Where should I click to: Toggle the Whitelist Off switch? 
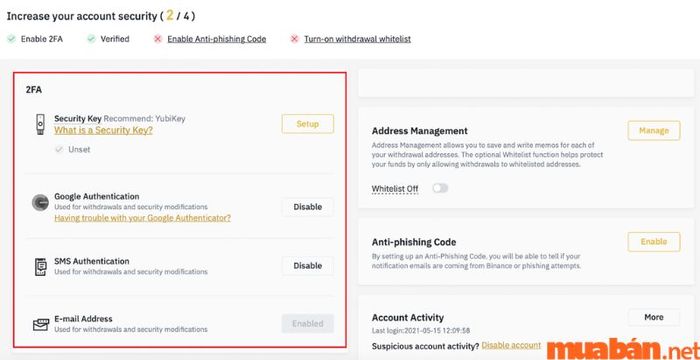click(x=440, y=188)
